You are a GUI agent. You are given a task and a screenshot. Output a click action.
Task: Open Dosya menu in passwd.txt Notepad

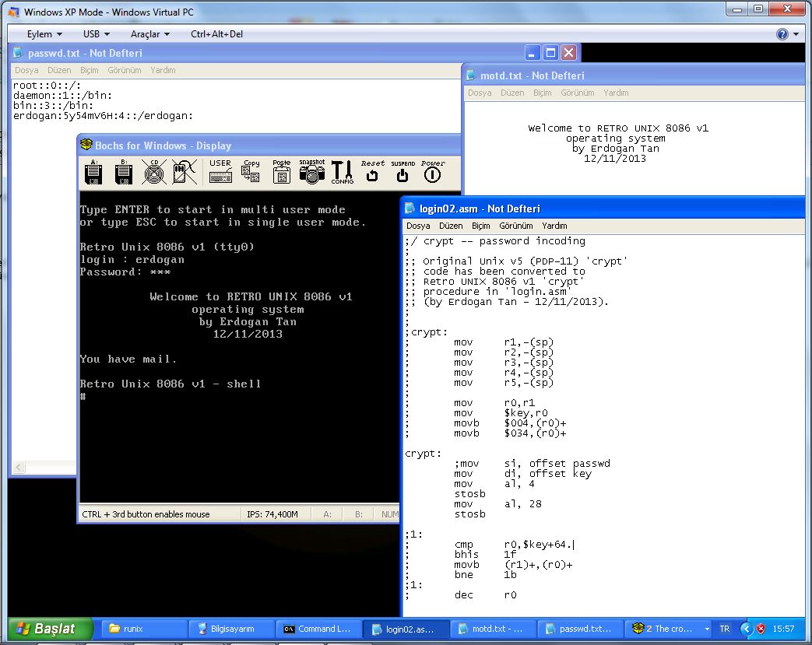(x=26, y=70)
